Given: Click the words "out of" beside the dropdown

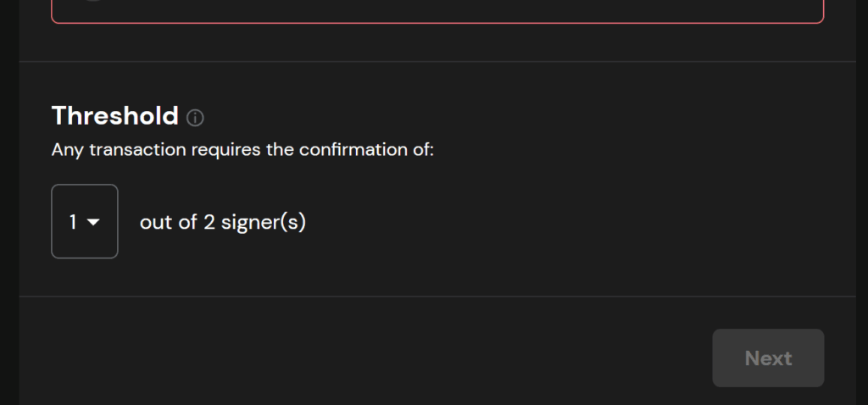Looking at the screenshot, I should (x=169, y=222).
